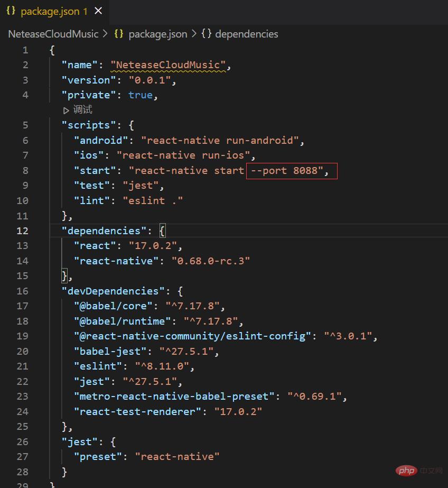The image size is (448, 488).
Task: Click the "test" script key
Action: pos(92,186)
